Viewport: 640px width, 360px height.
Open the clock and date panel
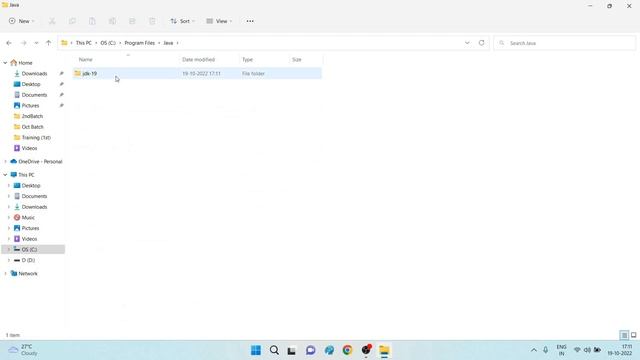(620, 350)
